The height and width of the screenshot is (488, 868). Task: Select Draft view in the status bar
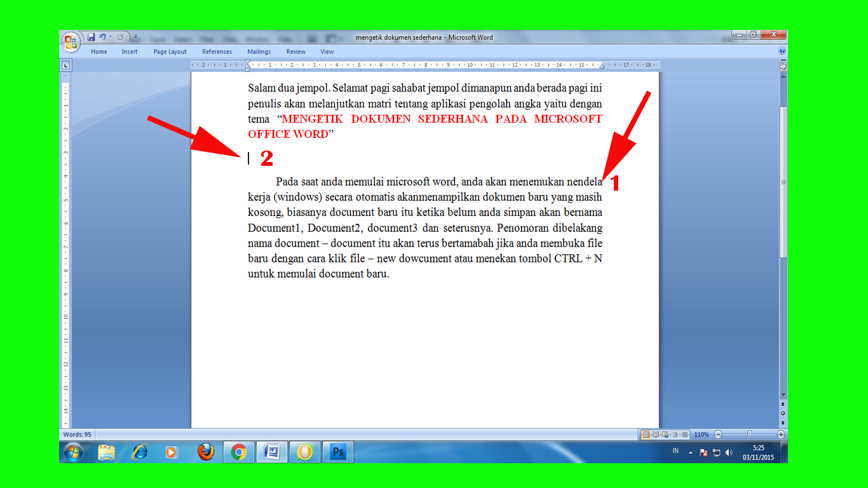683,434
